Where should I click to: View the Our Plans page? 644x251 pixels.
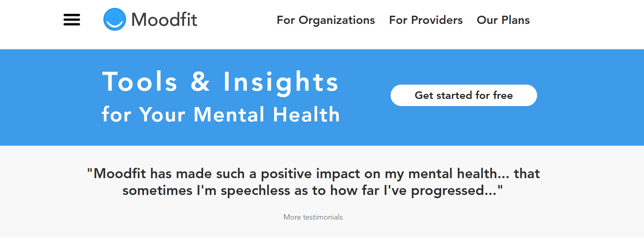coord(503,20)
